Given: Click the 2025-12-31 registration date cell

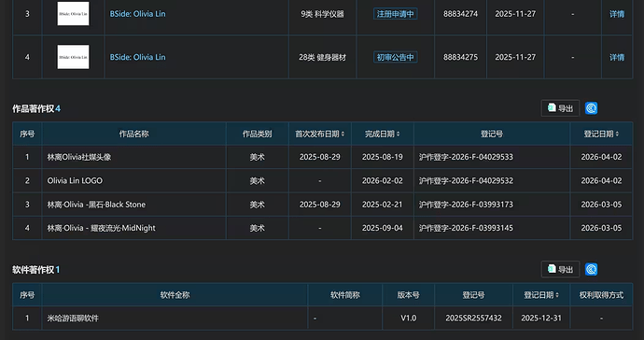Looking at the screenshot, I should click(541, 319).
